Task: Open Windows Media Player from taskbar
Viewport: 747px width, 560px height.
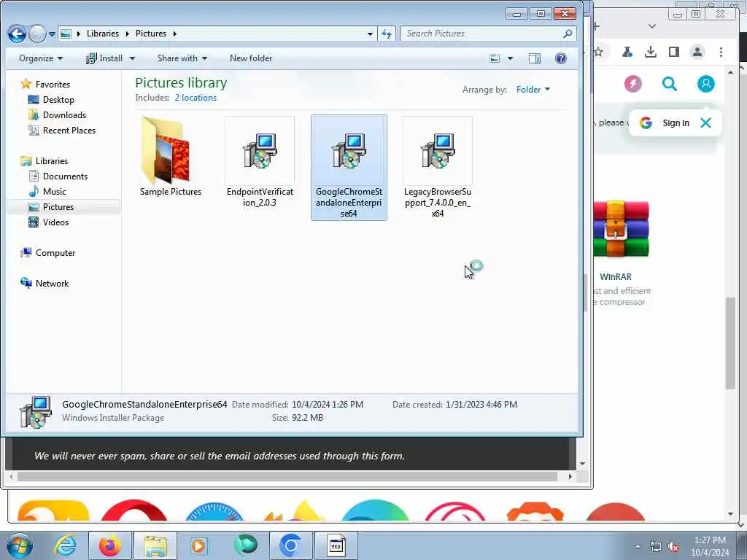Action: click(x=198, y=545)
